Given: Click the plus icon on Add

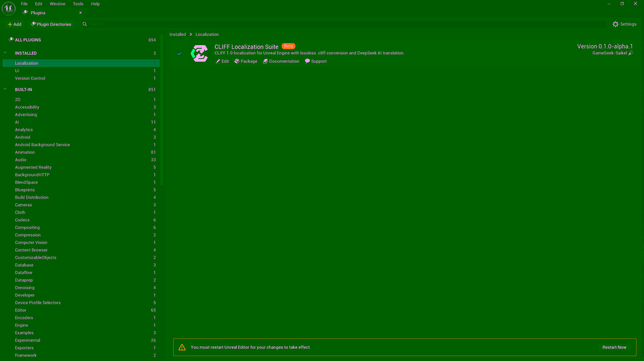Looking at the screenshot, I should [x=10, y=24].
